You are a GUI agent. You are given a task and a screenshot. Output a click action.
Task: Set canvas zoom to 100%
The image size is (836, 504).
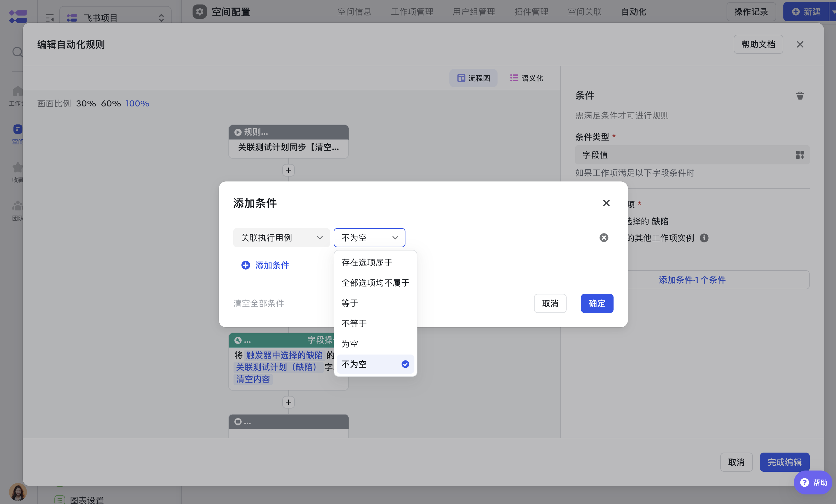click(x=138, y=103)
